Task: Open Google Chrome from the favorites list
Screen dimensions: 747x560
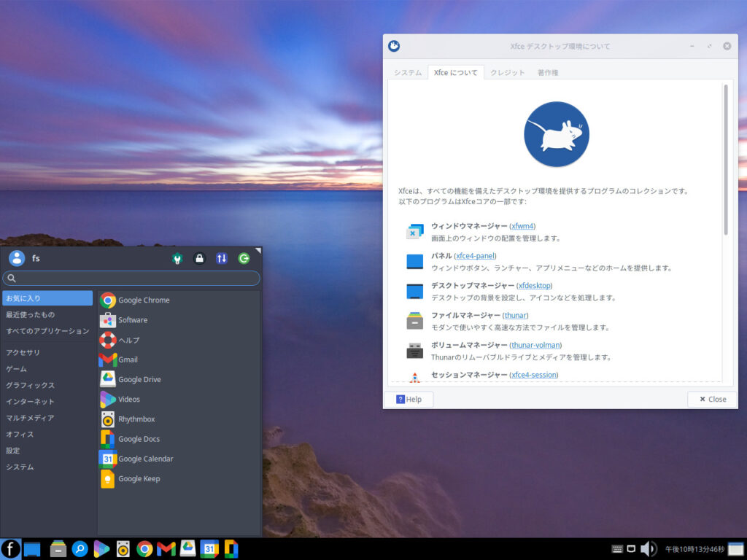Action: pyautogui.click(x=143, y=300)
